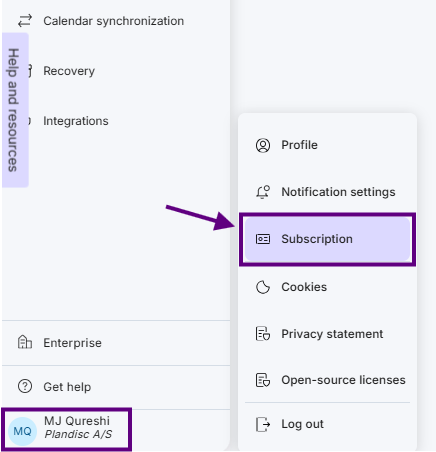This screenshot has width=436, height=452.
Task: Click the Get help question mark icon
Action: pos(25,386)
